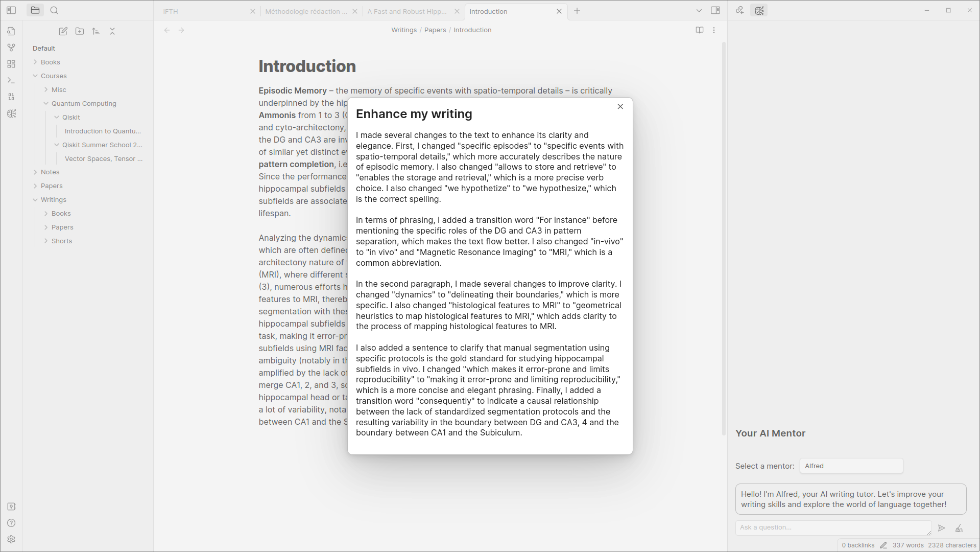Click the 0 backlinks status item
Screen dimensions: 980x552
pos(858,545)
